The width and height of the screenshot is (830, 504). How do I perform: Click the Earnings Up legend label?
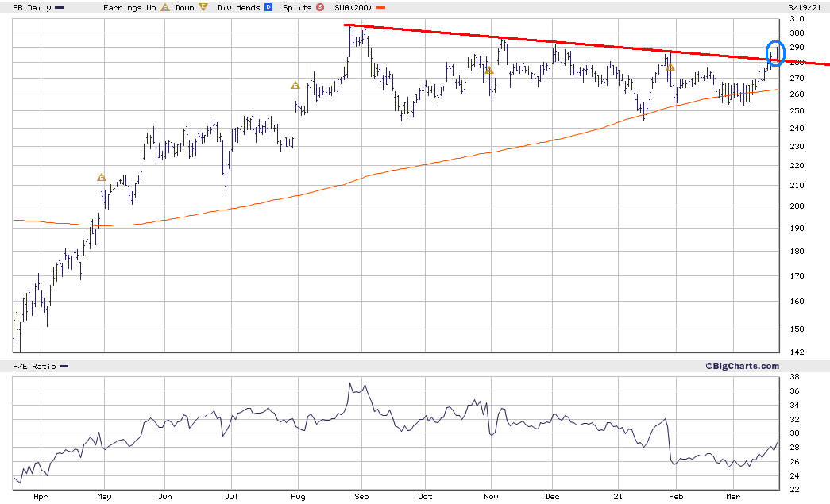point(129,8)
